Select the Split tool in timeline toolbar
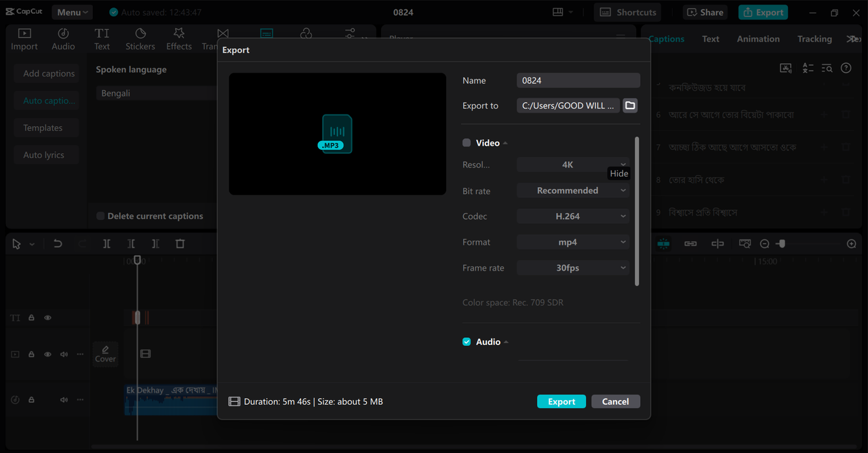This screenshot has height=453, width=868. (x=106, y=243)
